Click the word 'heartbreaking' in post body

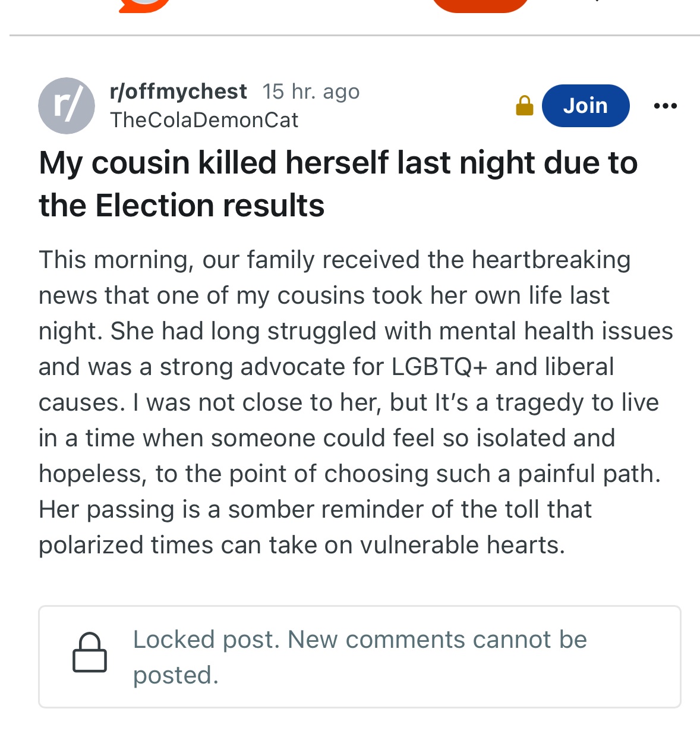click(551, 260)
